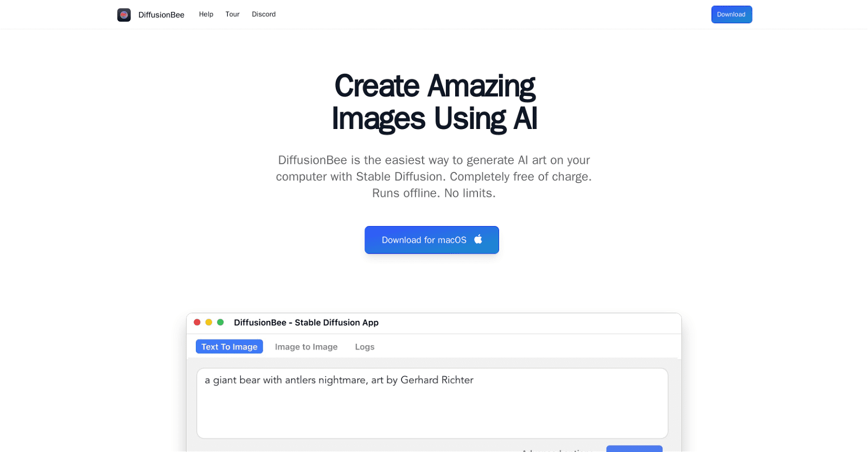Viewport: 868px width, 452px height.
Task: Click the Apple logo in download button
Action: click(x=478, y=240)
